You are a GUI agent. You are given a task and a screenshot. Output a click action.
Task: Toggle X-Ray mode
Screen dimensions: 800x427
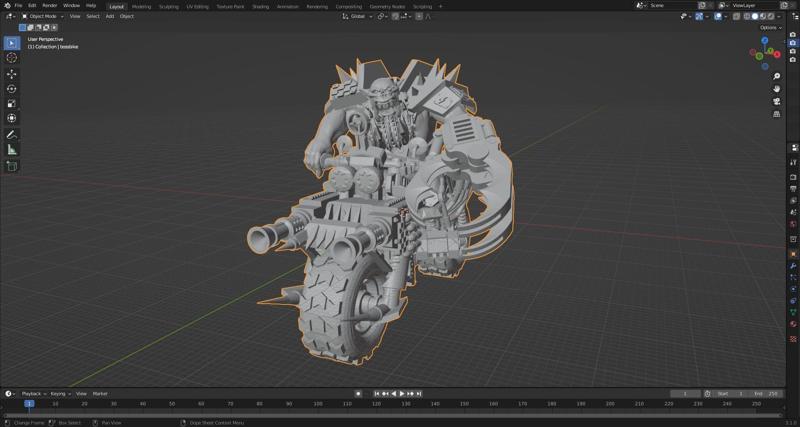coord(736,16)
